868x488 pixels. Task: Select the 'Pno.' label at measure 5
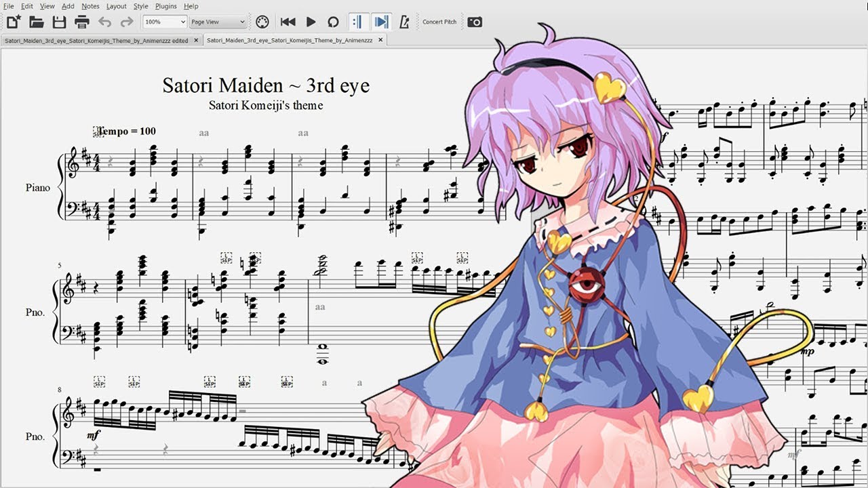(x=36, y=312)
